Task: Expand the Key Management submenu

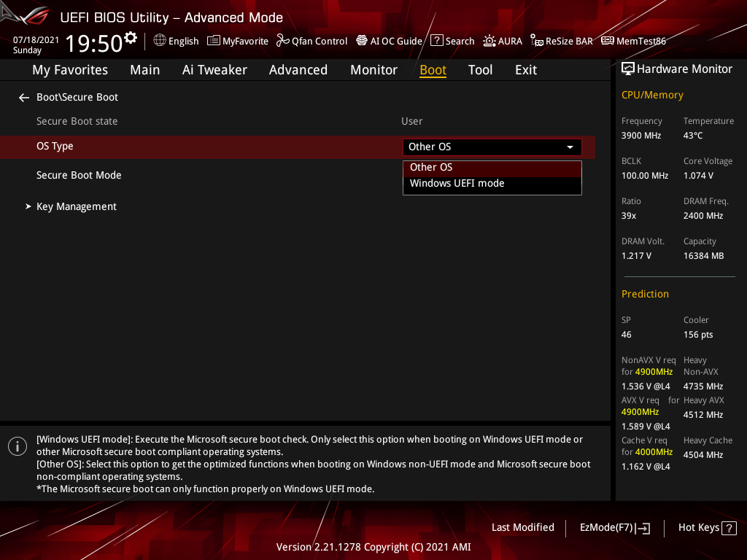Action: tap(76, 206)
